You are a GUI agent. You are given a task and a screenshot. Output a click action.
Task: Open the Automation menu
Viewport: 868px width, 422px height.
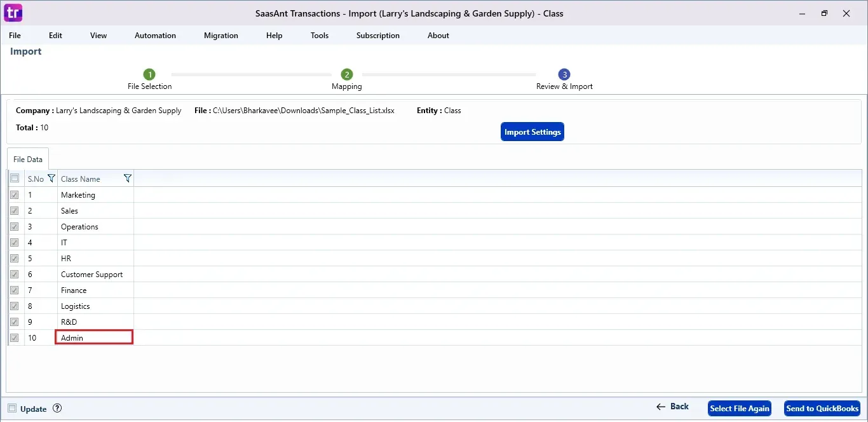coord(155,36)
